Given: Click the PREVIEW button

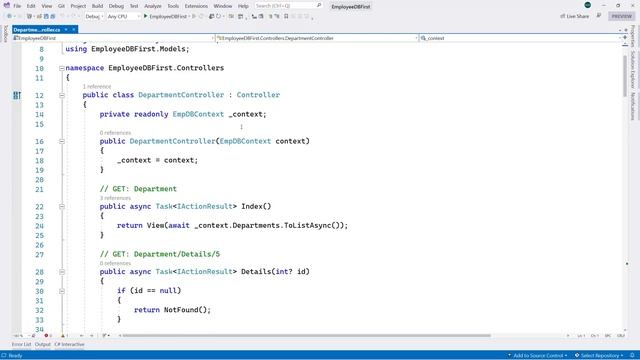Looking at the screenshot, I should [621, 16].
